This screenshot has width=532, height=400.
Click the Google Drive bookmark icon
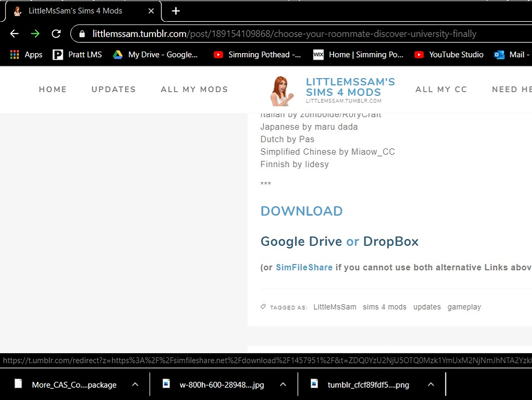click(118, 55)
